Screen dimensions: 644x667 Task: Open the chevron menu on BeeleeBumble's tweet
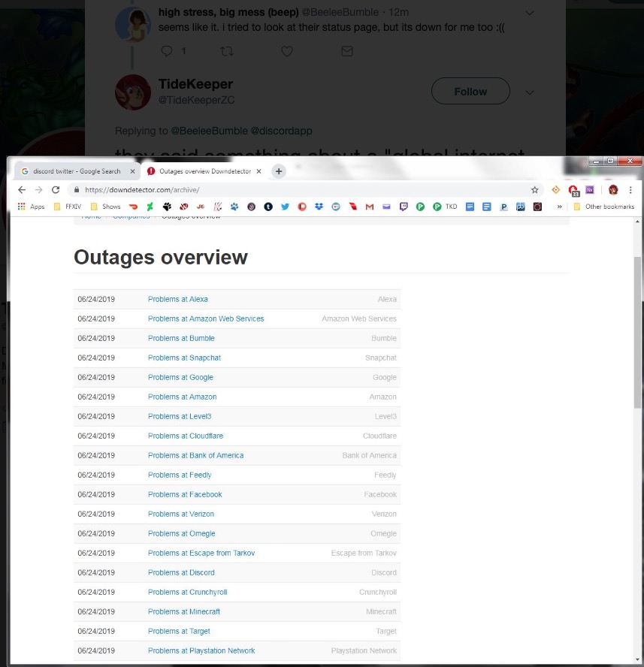(x=530, y=14)
